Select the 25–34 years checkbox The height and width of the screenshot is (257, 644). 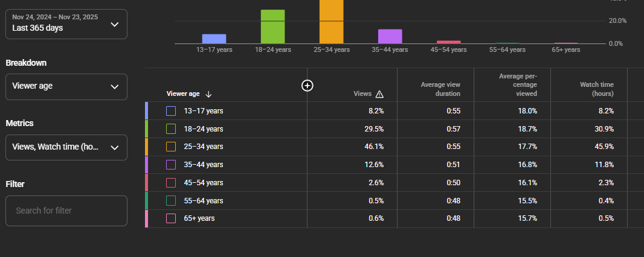(171, 147)
